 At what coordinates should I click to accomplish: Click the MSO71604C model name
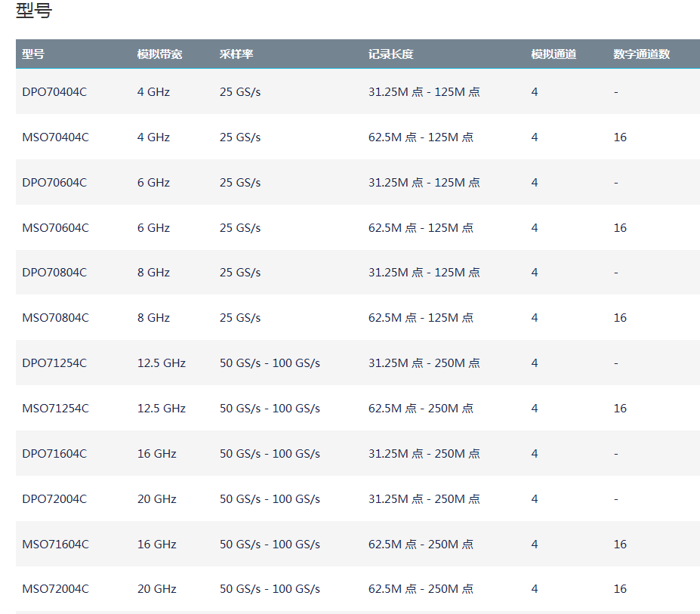[x=55, y=545]
